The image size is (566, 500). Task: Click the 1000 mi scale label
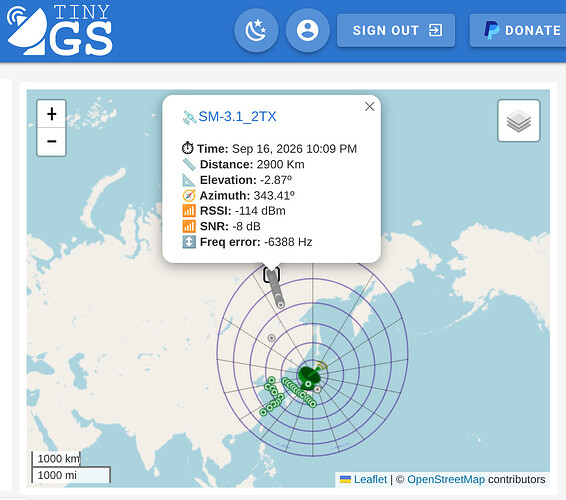pyautogui.click(x=57, y=475)
